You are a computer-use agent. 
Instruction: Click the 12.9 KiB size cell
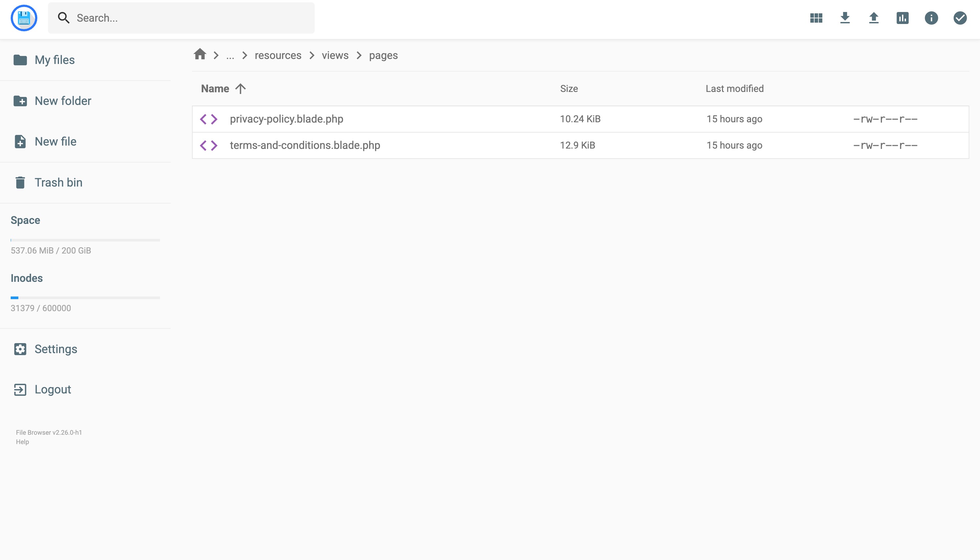[x=578, y=145]
